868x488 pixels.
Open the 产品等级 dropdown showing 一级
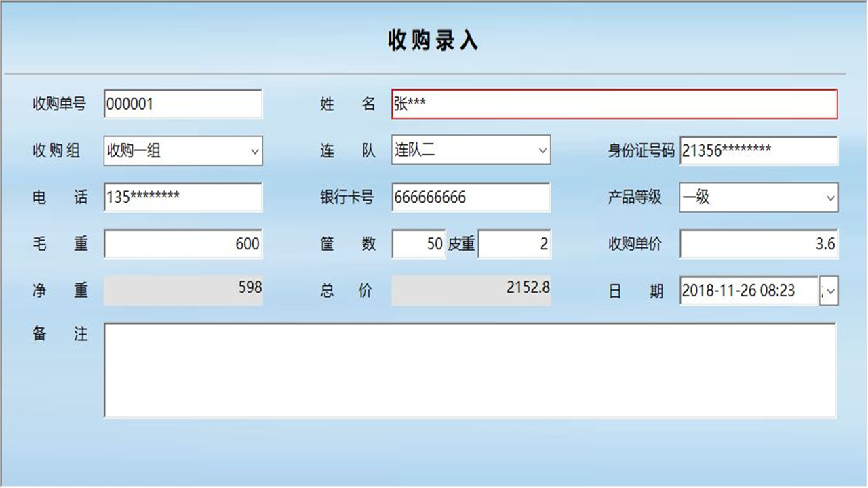(x=829, y=197)
